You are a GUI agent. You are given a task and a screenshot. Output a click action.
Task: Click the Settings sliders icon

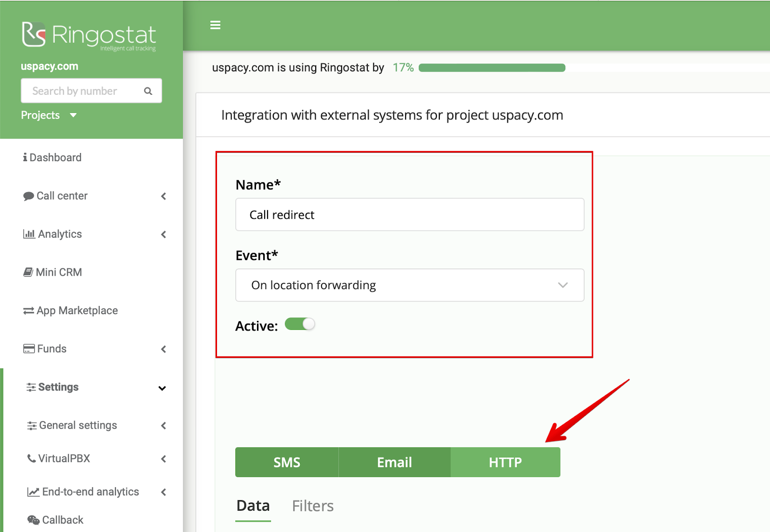pyautogui.click(x=31, y=387)
